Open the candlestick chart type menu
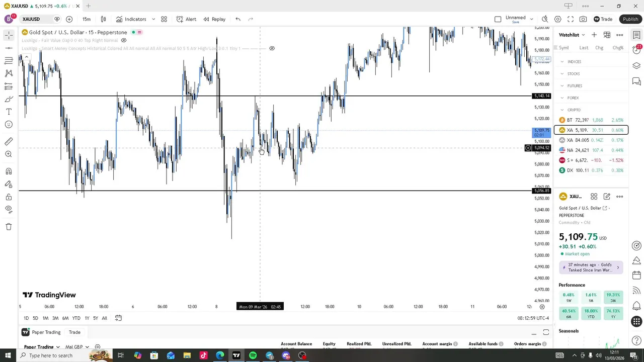644x362 pixels. 103,19
